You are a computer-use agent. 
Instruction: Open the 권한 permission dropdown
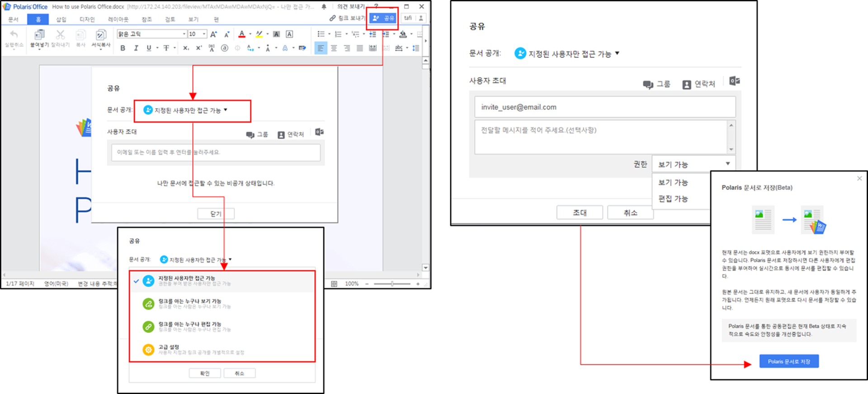pos(693,164)
